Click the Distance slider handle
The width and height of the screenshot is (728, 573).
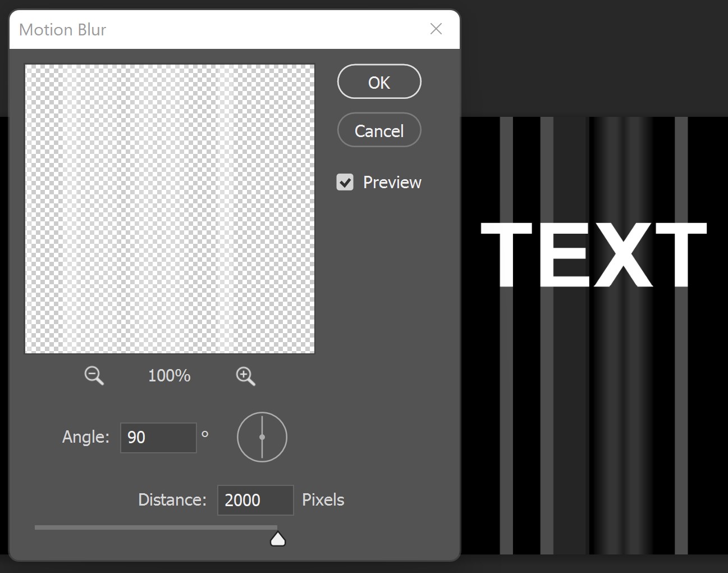278,538
